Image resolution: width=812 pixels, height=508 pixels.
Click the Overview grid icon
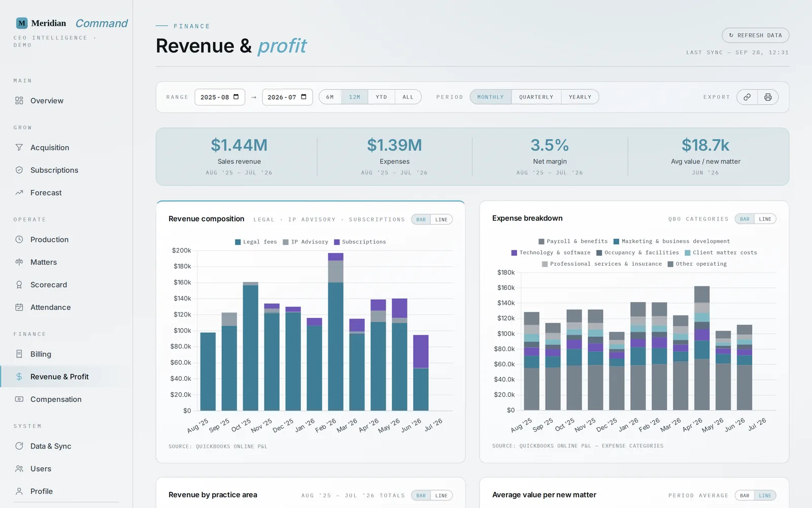[19, 101]
